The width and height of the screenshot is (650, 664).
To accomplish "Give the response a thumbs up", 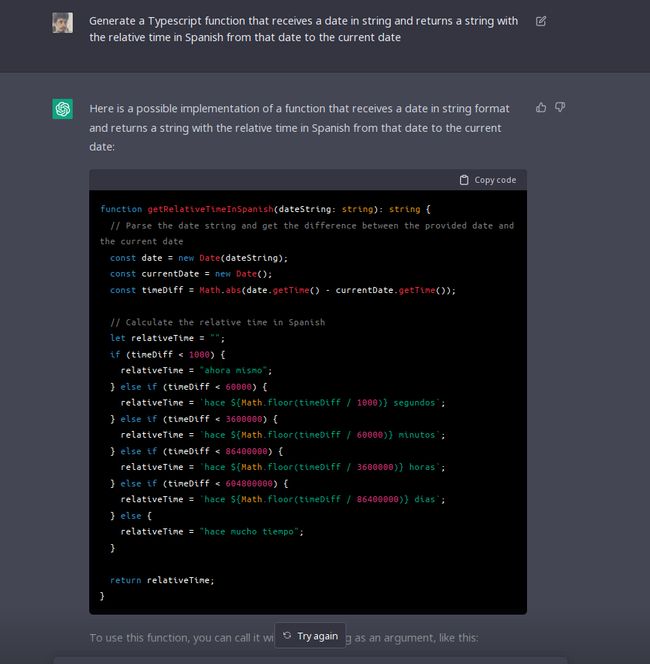I will coord(541,107).
